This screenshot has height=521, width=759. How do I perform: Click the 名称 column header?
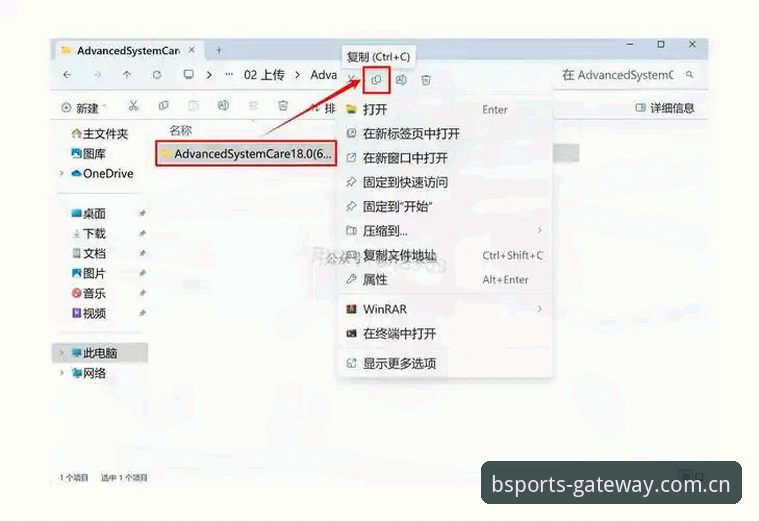pos(181,130)
